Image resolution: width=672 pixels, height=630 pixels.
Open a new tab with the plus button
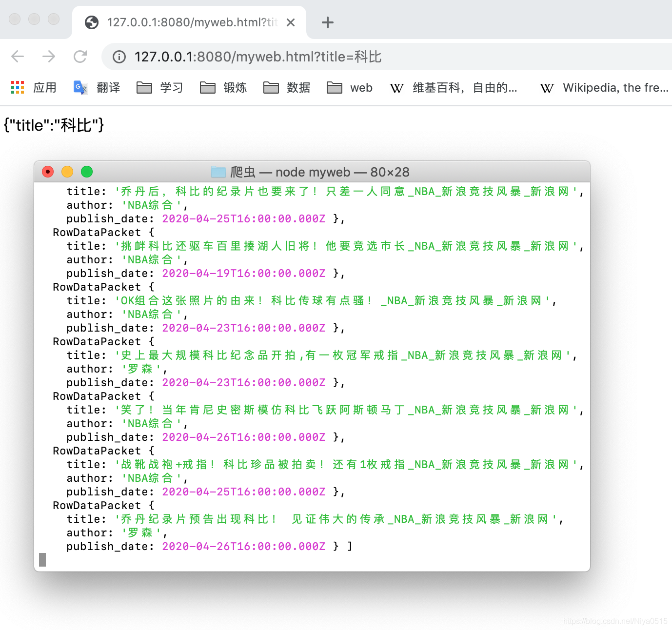[328, 22]
